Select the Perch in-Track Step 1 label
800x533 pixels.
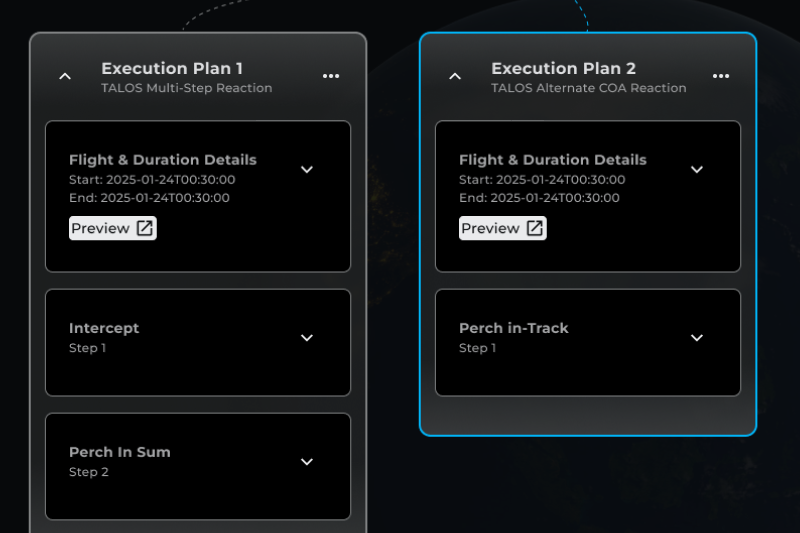(x=477, y=348)
